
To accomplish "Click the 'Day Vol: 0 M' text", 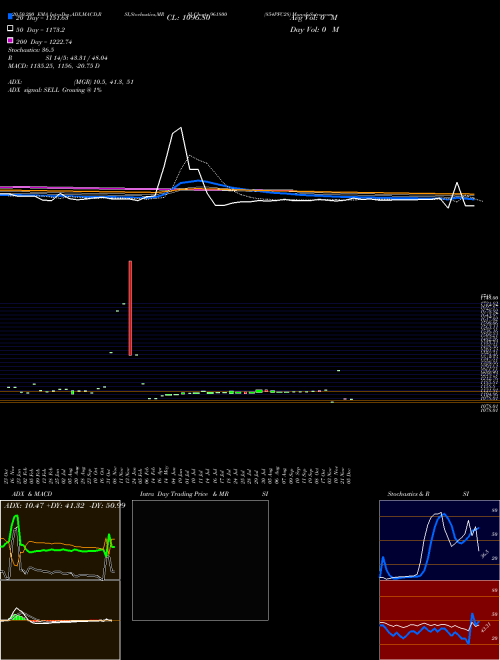I will tap(314, 29).
